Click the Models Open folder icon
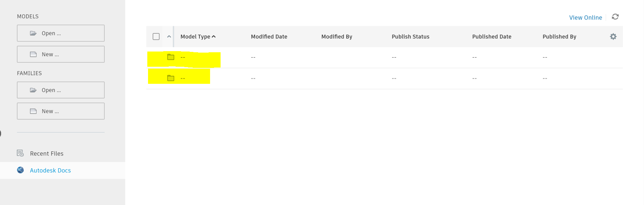644x205 pixels. tap(33, 33)
